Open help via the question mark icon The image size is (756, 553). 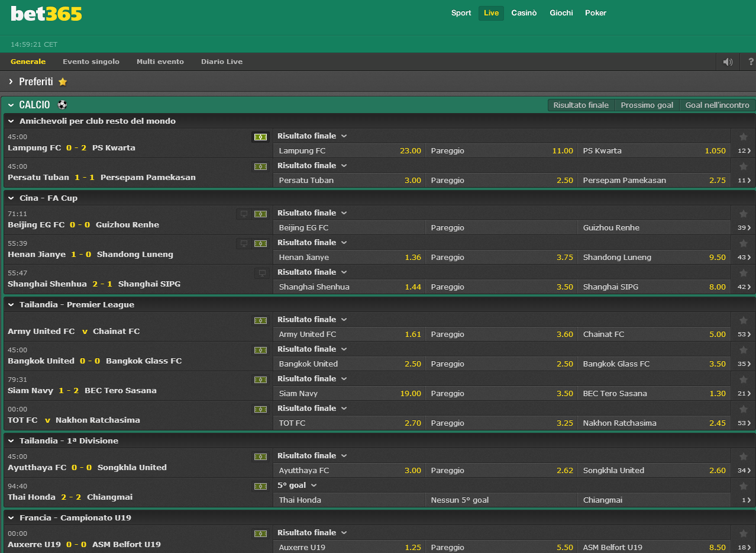[750, 62]
